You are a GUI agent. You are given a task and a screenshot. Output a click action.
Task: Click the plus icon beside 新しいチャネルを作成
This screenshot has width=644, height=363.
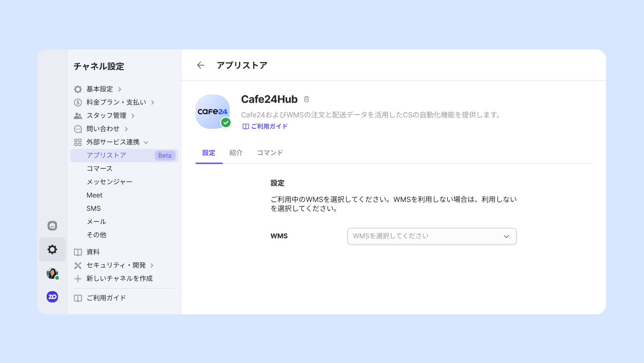pyautogui.click(x=78, y=279)
